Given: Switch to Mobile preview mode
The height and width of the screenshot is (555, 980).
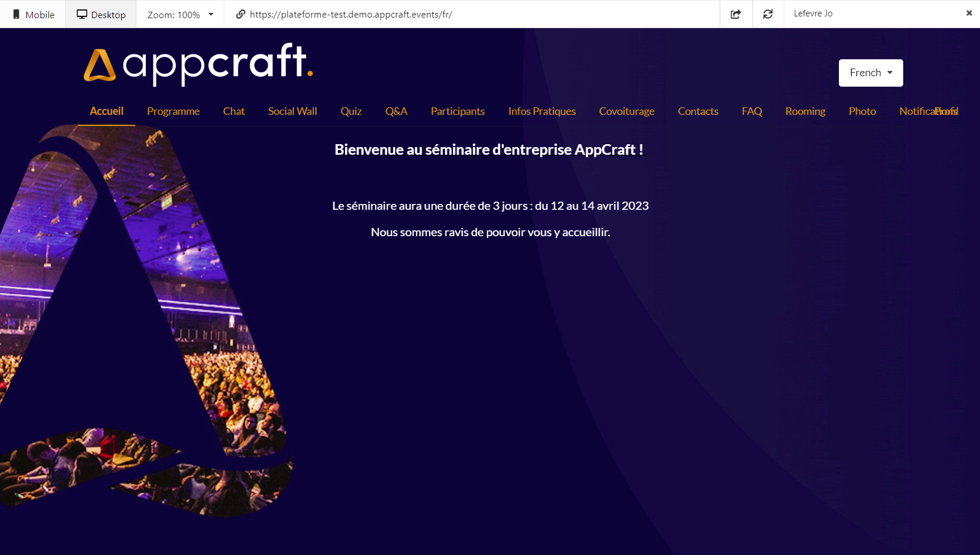Looking at the screenshot, I should (x=33, y=15).
